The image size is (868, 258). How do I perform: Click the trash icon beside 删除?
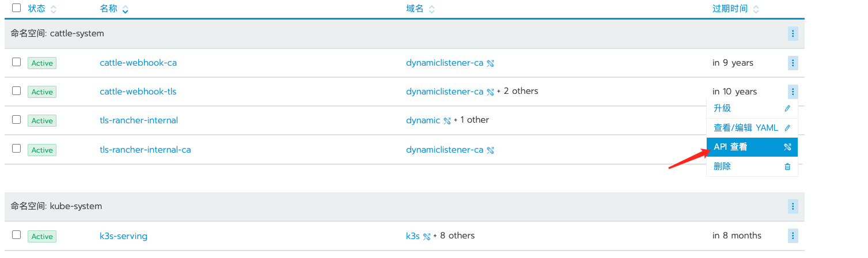coord(787,166)
